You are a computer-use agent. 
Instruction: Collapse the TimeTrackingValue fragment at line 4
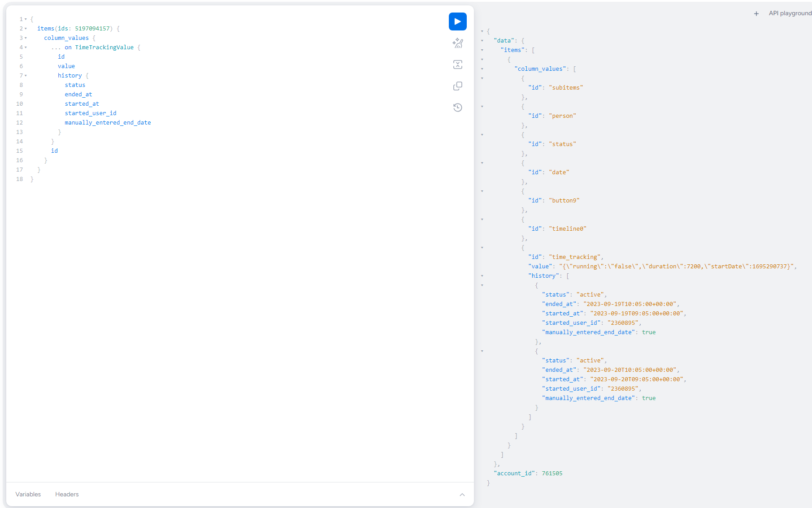tap(26, 47)
